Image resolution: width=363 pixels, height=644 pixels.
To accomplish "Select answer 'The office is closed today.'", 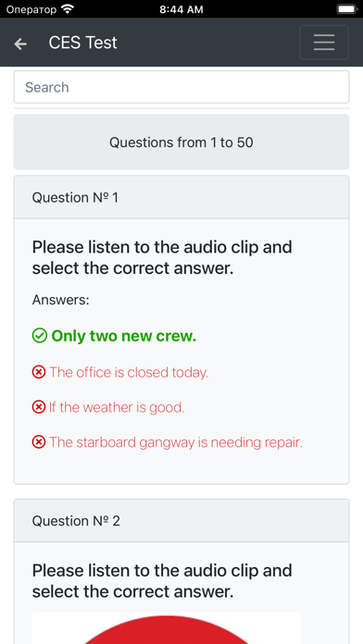I will [129, 373].
